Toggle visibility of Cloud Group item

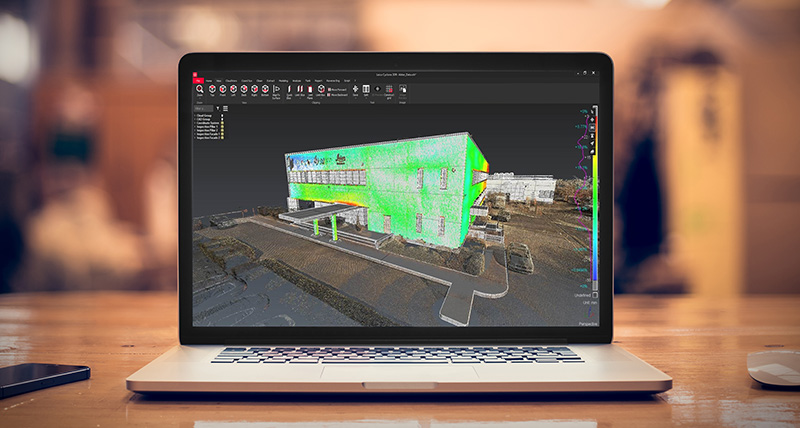[x=221, y=116]
